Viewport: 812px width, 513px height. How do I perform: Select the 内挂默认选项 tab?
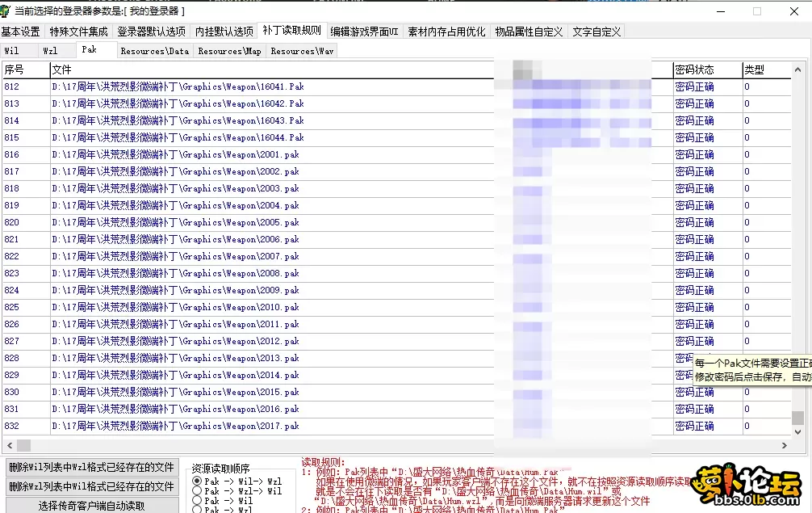pyautogui.click(x=224, y=32)
